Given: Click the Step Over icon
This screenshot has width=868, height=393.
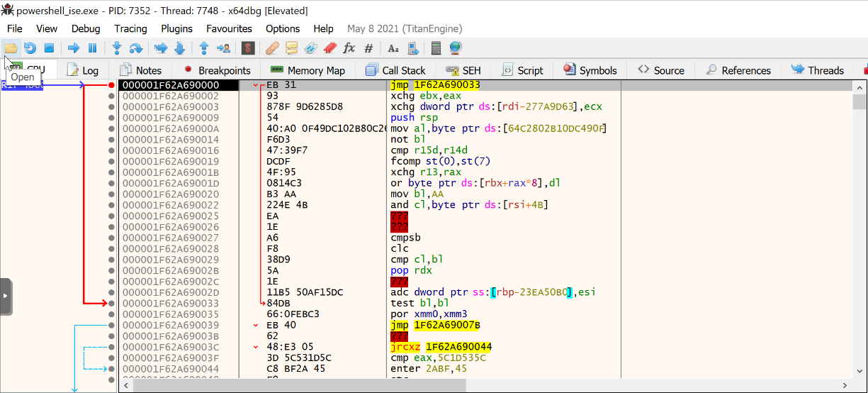Looking at the screenshot, I should tap(136, 48).
